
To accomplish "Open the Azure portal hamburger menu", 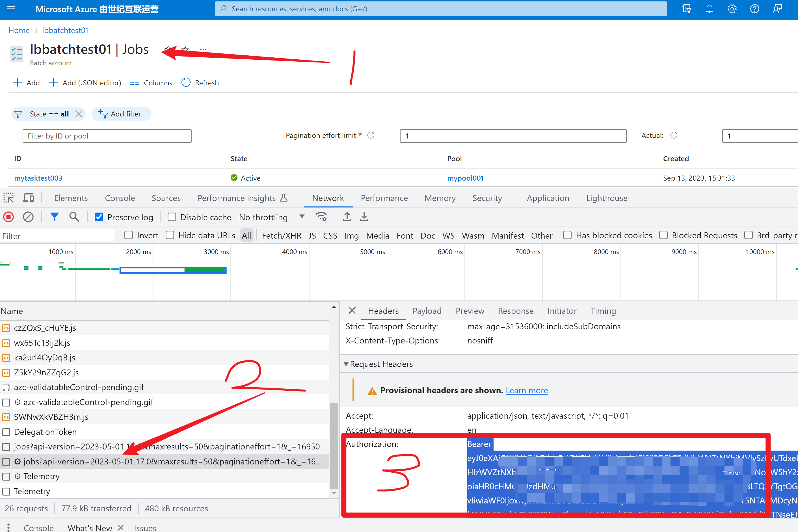I will pos(11,9).
